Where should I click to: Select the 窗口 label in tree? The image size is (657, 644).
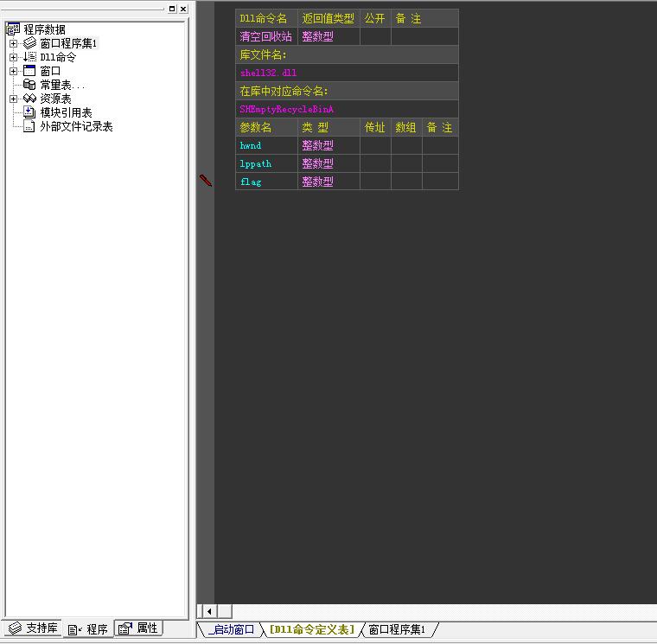[x=50, y=71]
